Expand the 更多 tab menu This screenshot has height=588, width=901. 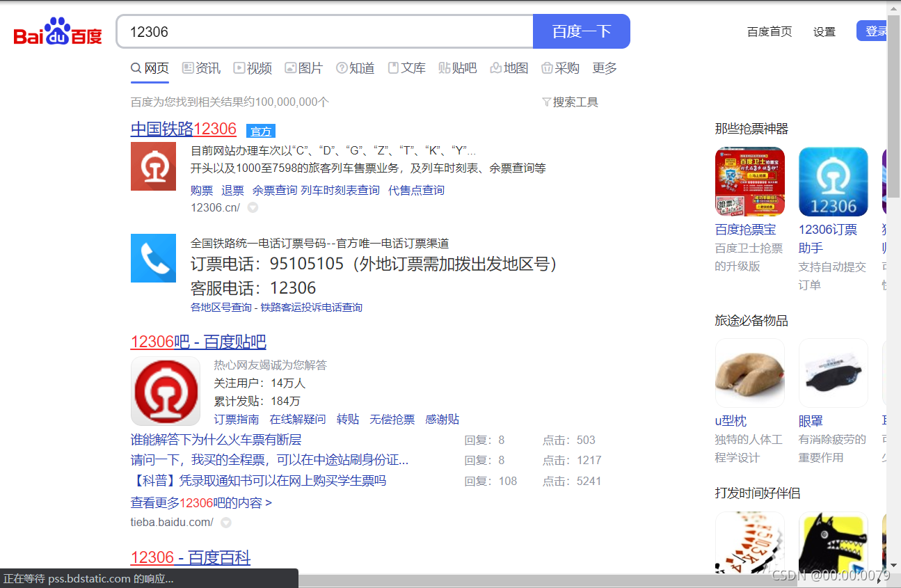tap(605, 68)
